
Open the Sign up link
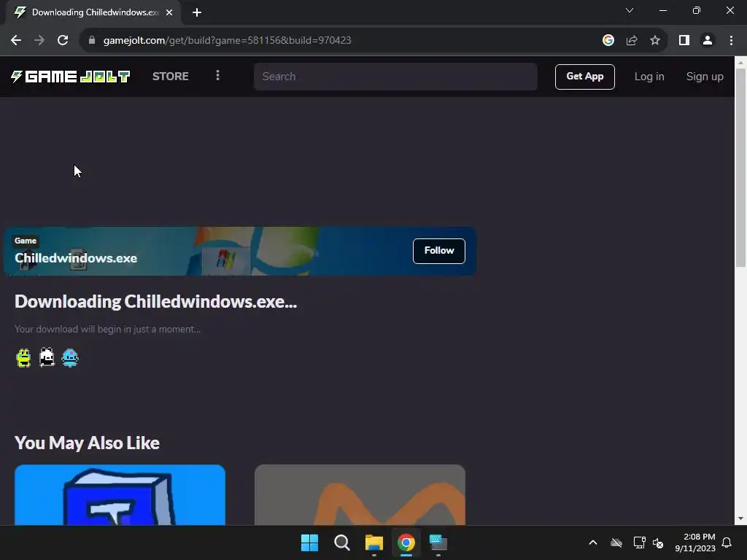click(705, 77)
